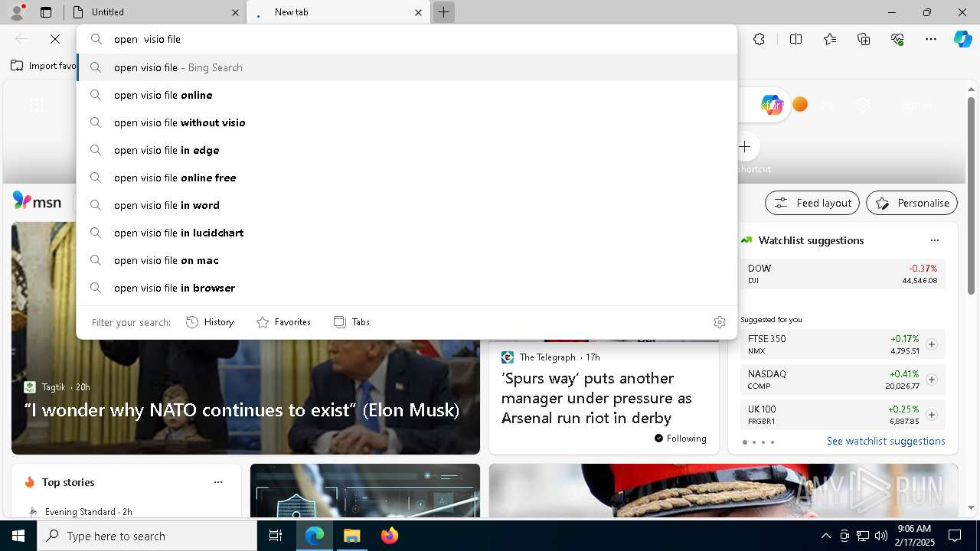Show hidden system tray icons
The width and height of the screenshot is (980, 551).
(x=825, y=536)
